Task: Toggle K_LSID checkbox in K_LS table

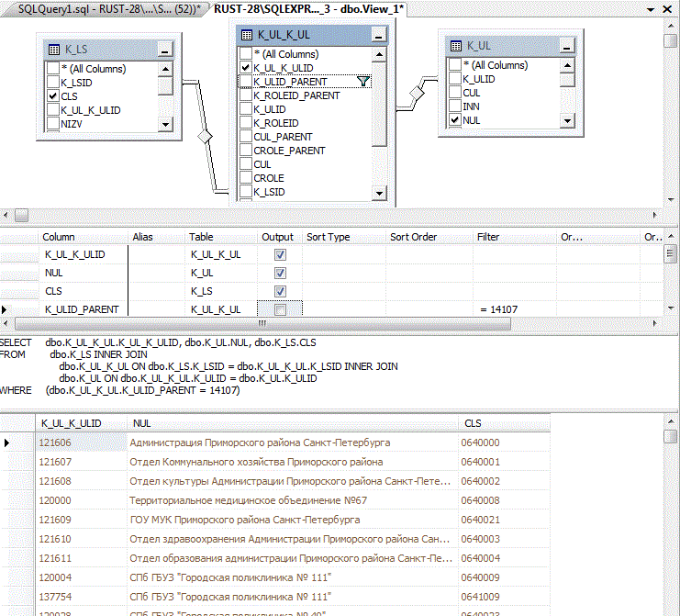Action: pos(53,82)
